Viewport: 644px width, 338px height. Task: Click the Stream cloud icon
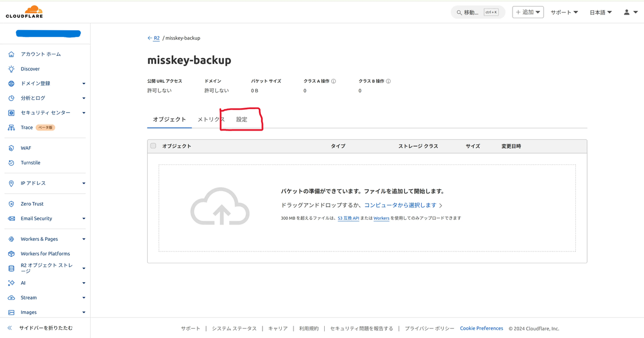tap(11, 298)
